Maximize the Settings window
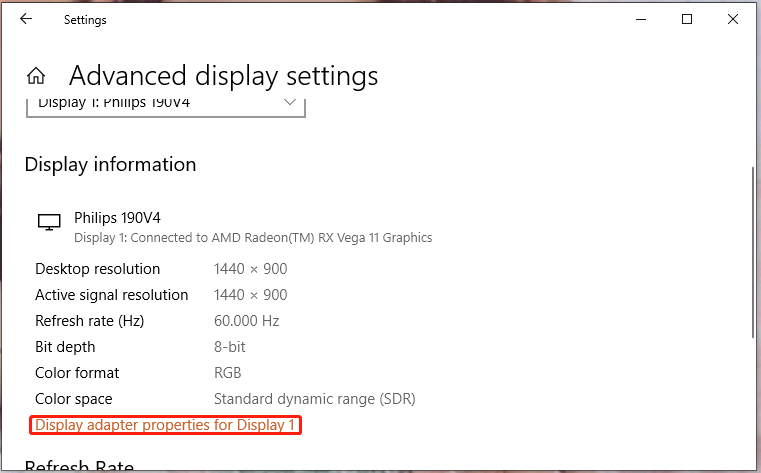761x473 pixels. point(687,19)
